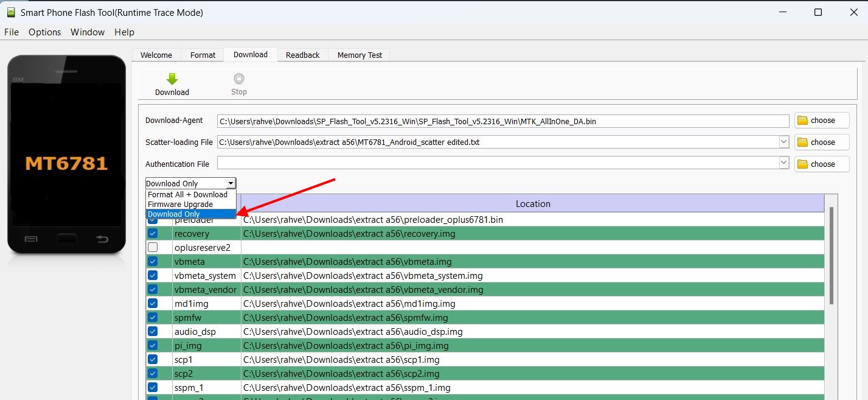The width and height of the screenshot is (868, 400).
Task: Select Download Only option in list
Action: coord(190,214)
